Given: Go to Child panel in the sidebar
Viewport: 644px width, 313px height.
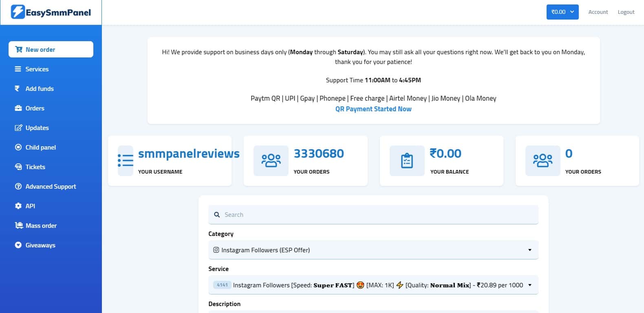Looking at the screenshot, I should point(40,147).
